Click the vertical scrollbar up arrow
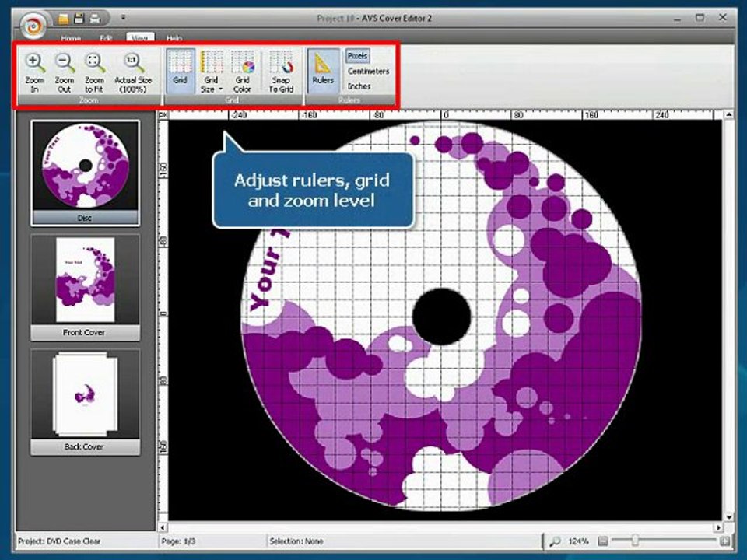Screen dimensions: 747x560 click(728, 114)
